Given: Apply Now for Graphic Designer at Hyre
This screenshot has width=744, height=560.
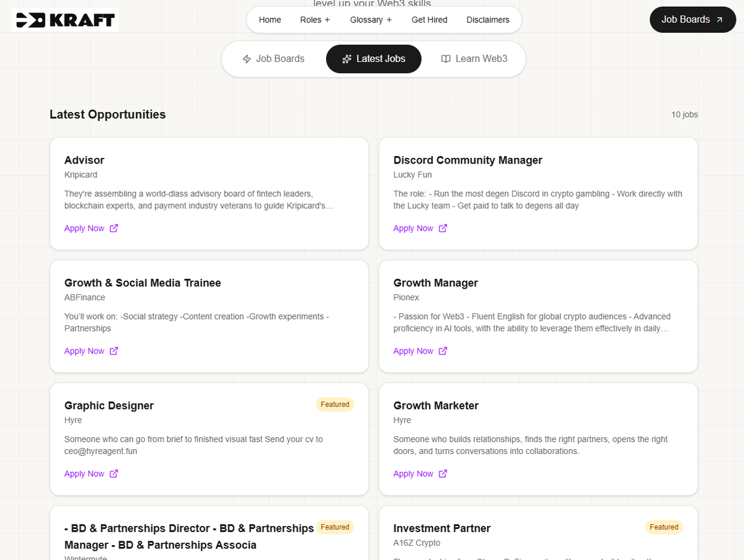Looking at the screenshot, I should pos(91,473).
